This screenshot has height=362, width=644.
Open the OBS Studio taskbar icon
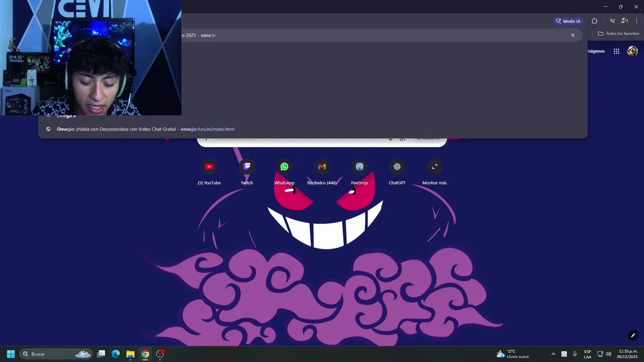[x=160, y=354]
